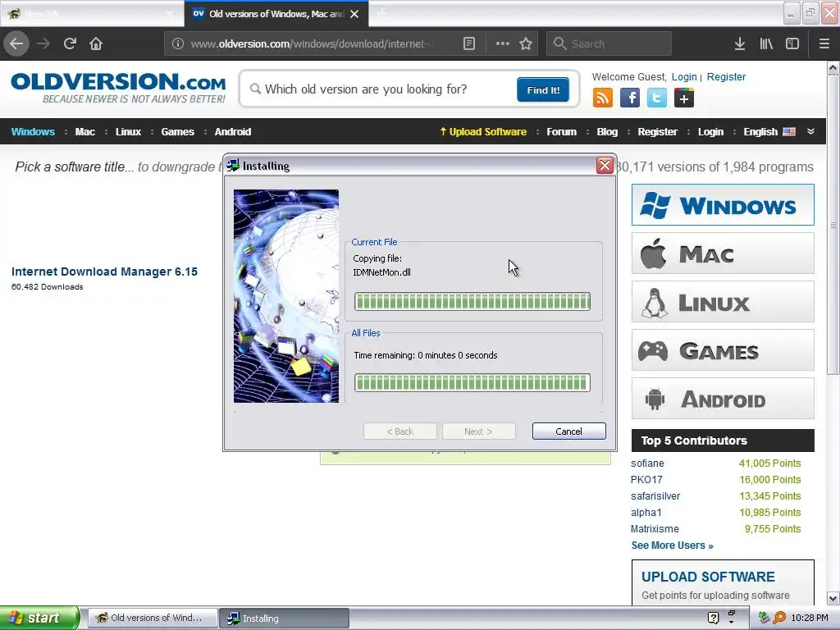Click the All Files progress bar
This screenshot has height=630, width=840.
[x=472, y=383]
